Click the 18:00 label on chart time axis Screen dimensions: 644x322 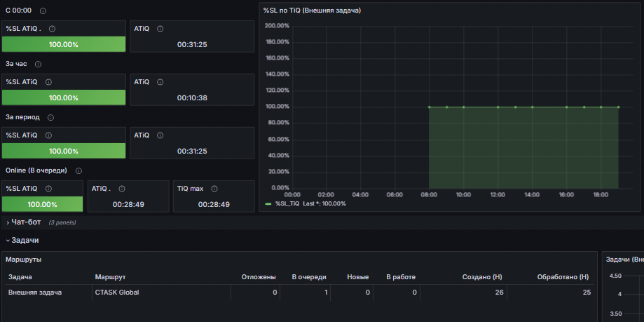pos(601,194)
